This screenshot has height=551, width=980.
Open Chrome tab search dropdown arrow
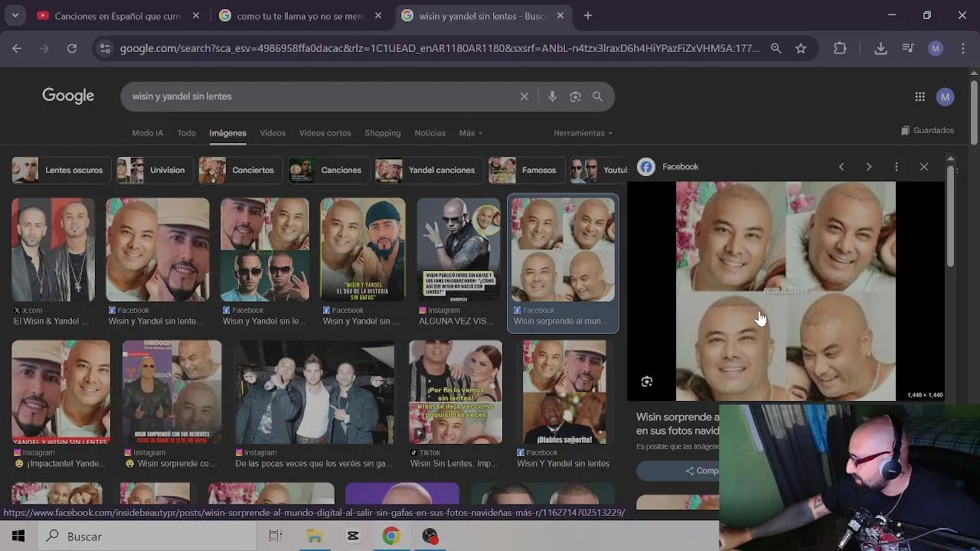click(x=15, y=15)
